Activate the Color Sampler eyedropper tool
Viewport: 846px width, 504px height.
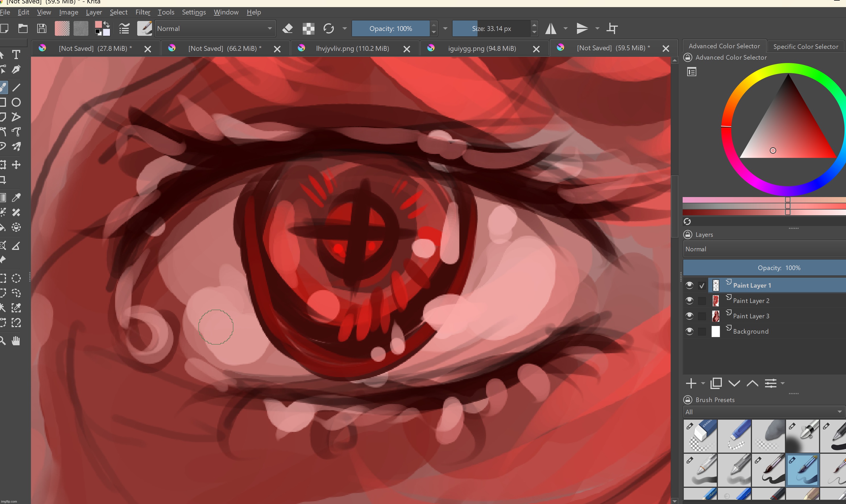pos(16,198)
